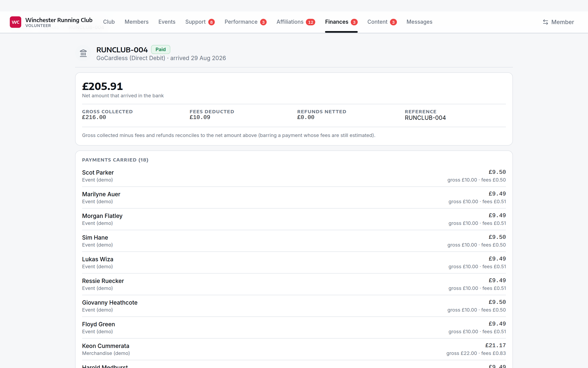Click Keon Cummerata's gross £22.00 fees line
The width and height of the screenshot is (588, 368).
pos(476,353)
